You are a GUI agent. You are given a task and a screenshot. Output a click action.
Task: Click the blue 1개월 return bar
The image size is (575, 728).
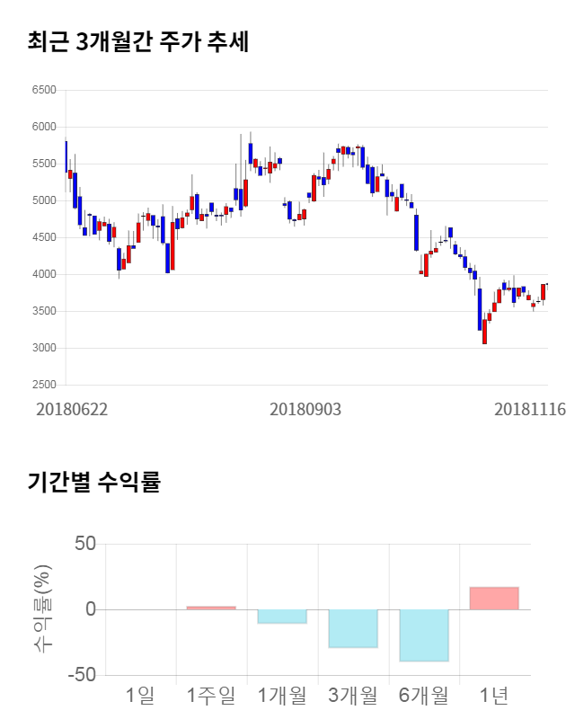[282, 617]
